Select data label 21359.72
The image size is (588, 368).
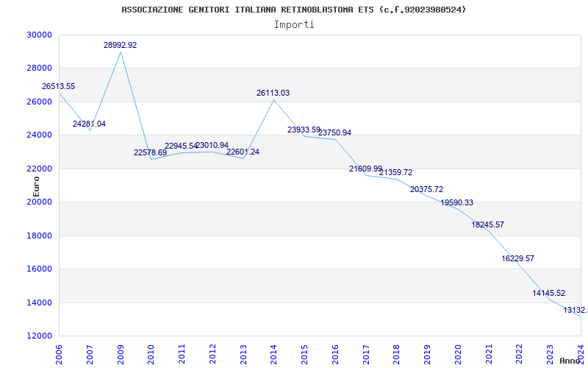click(x=395, y=172)
